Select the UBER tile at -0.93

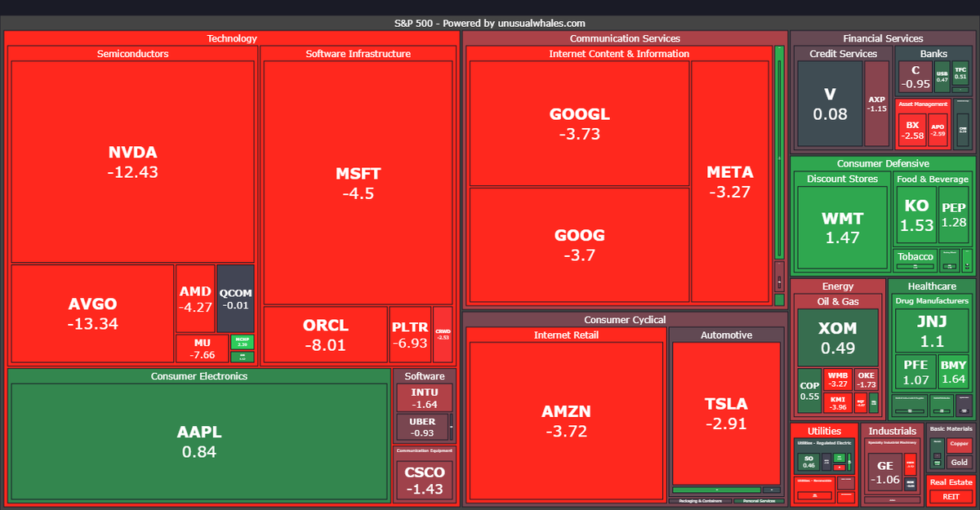422,428
